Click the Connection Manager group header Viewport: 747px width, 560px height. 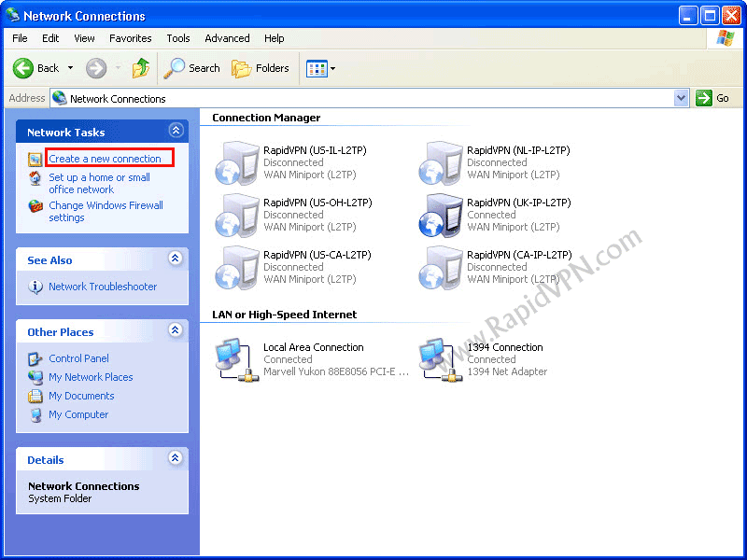[x=266, y=118]
